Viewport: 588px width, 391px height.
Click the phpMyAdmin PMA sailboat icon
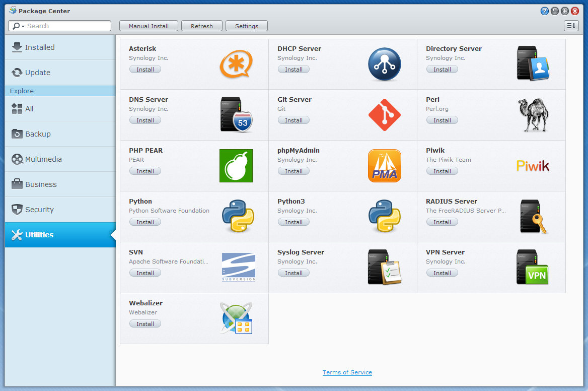tap(385, 166)
